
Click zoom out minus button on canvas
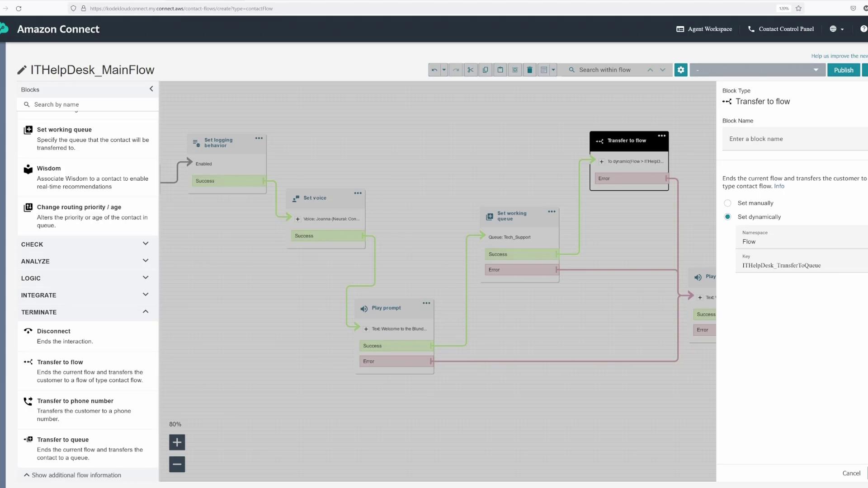click(x=177, y=464)
